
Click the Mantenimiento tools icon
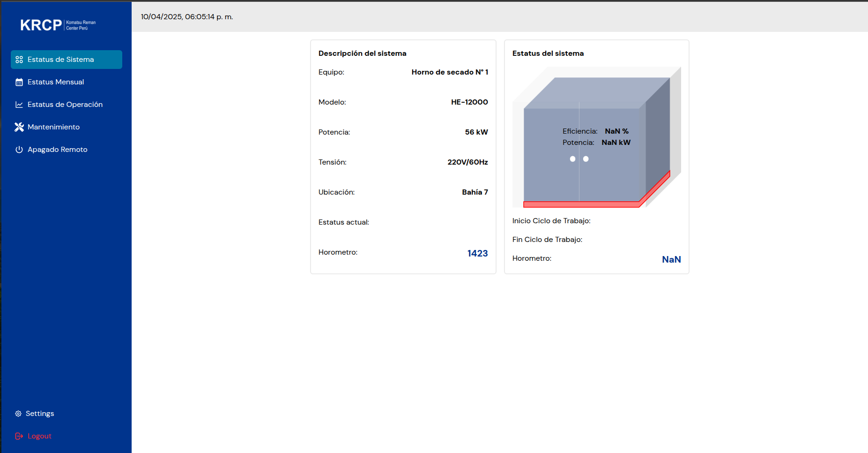(x=19, y=127)
